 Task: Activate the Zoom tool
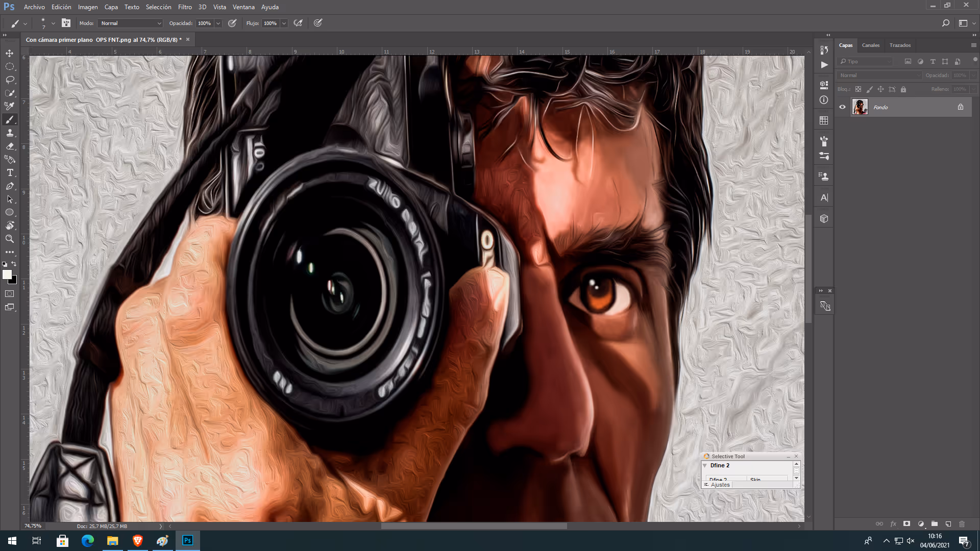tap(10, 239)
